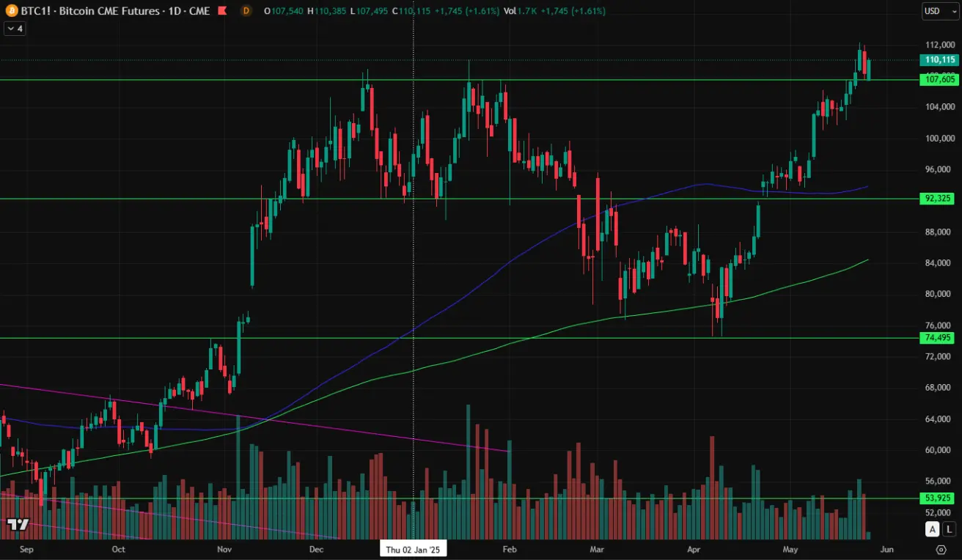The width and height of the screenshot is (962, 560).
Task: Click the 80,000 price axis label
Action: click(939, 294)
